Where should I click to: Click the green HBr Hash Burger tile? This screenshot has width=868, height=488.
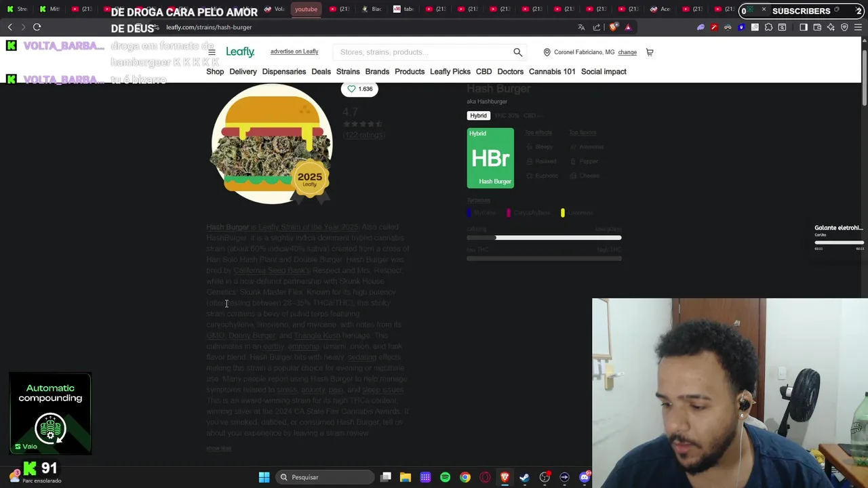coord(490,158)
